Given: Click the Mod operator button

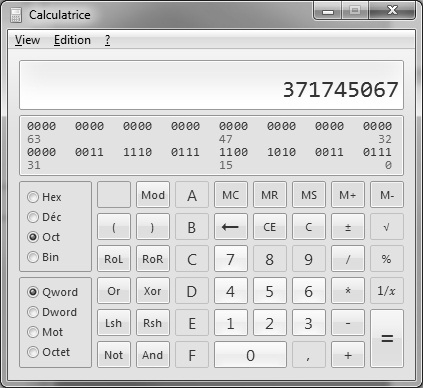Looking at the screenshot, I should (x=153, y=195).
